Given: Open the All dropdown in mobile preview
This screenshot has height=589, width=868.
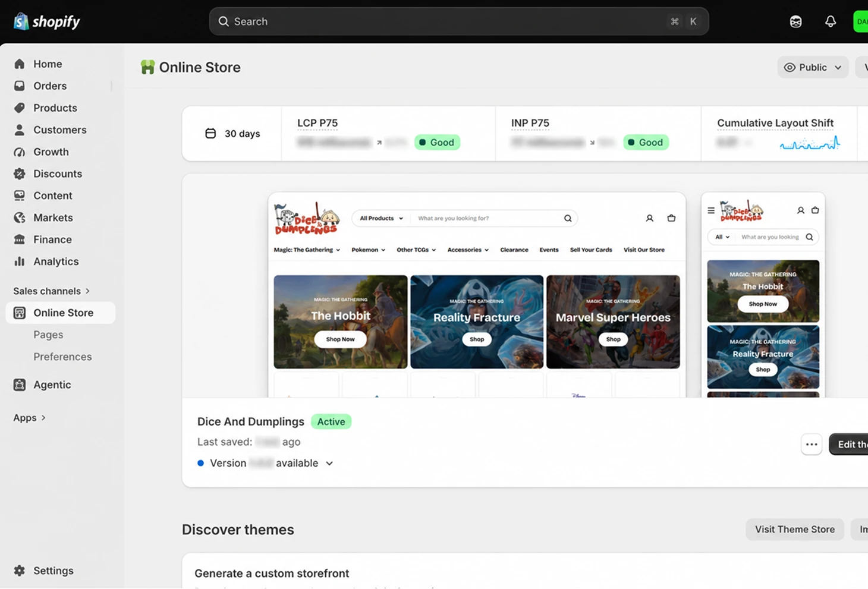Looking at the screenshot, I should pyautogui.click(x=722, y=237).
